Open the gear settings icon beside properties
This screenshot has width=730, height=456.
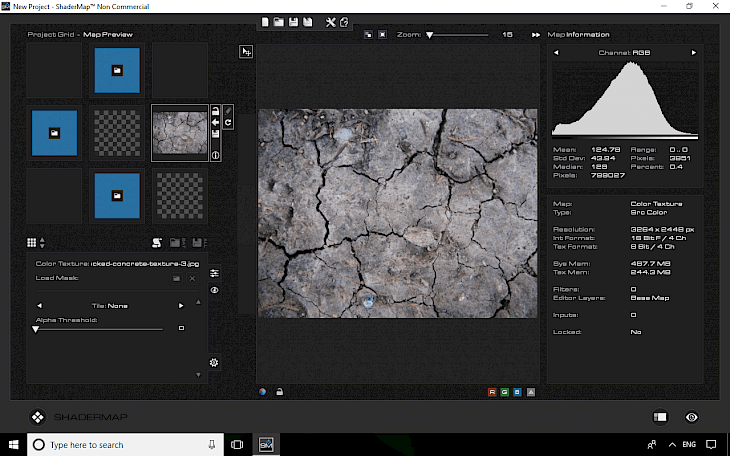click(x=214, y=362)
